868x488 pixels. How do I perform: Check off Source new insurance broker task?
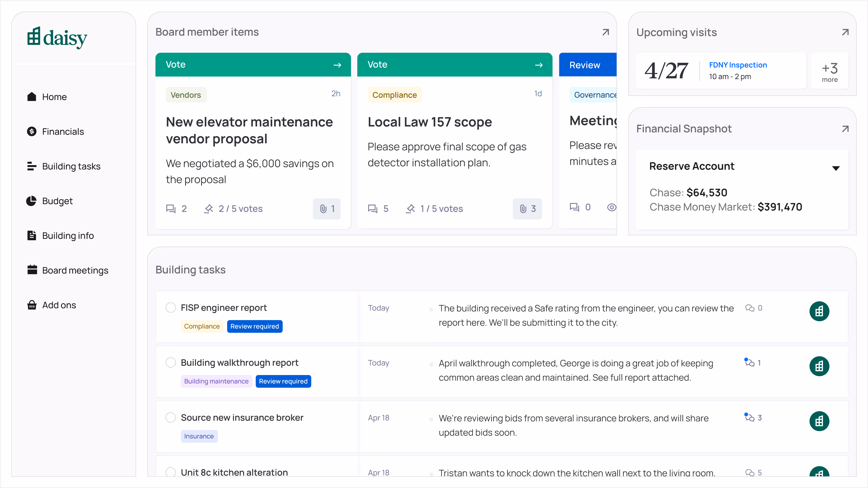171,418
